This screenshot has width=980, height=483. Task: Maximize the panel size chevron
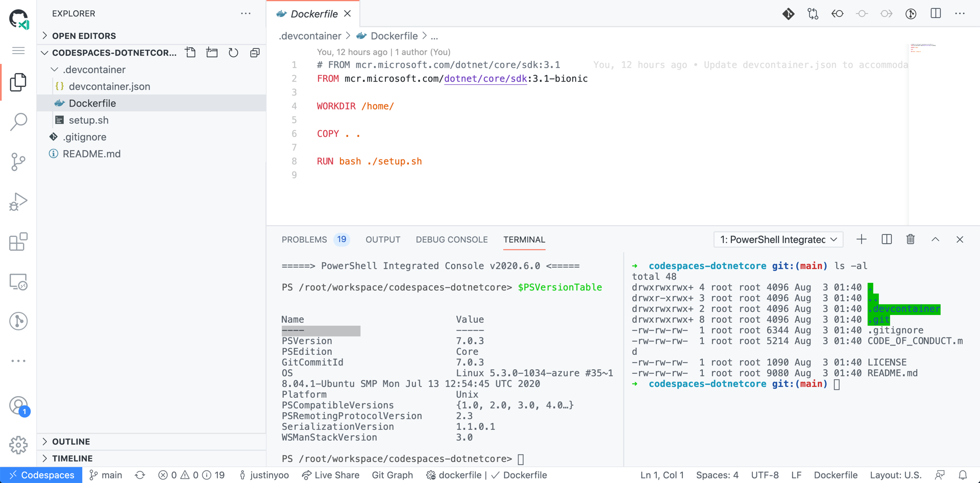[x=935, y=239]
